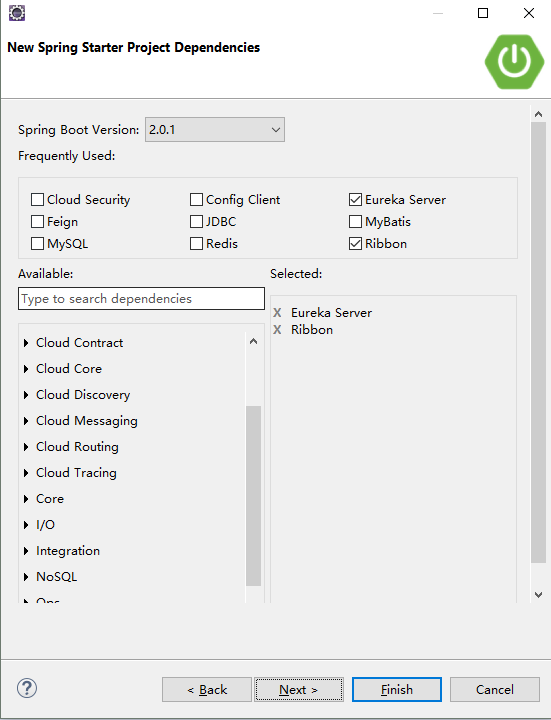Open the Spring Boot Version dropdown
The image size is (551, 720).
(x=215, y=129)
